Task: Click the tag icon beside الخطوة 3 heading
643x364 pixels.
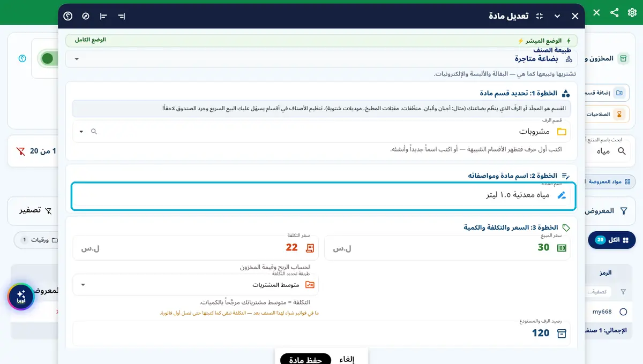Action: pos(566,227)
